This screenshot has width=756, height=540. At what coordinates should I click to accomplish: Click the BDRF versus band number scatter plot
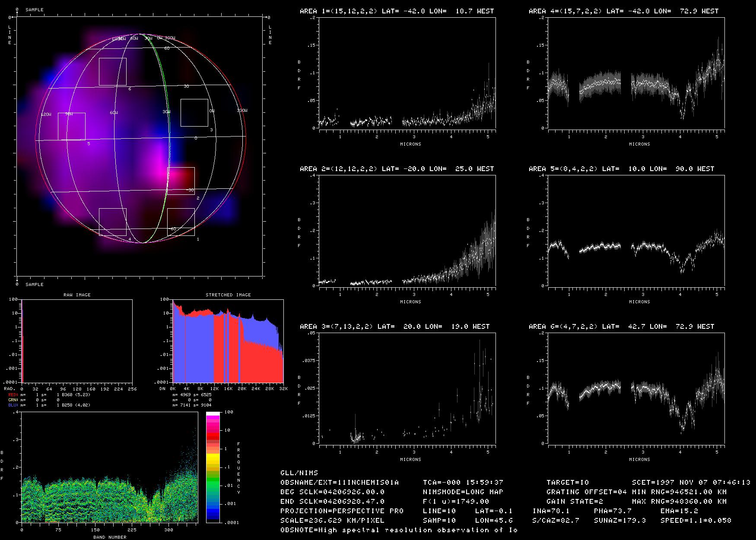[110, 467]
